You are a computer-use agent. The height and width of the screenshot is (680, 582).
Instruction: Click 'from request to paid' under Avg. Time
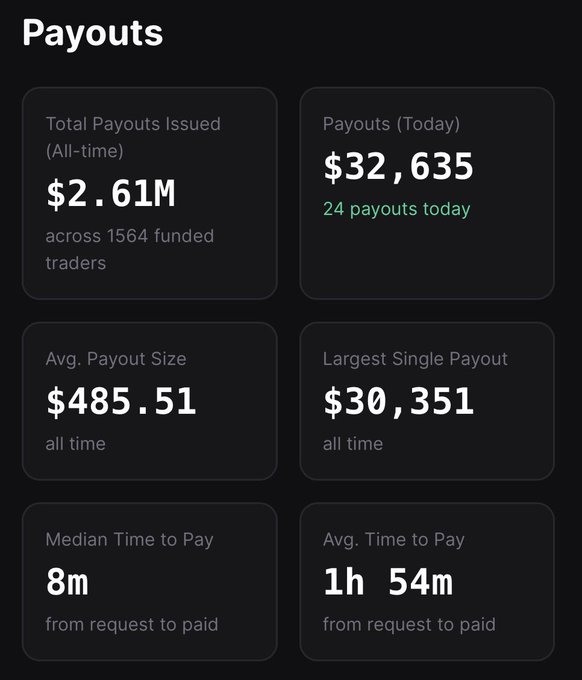[x=409, y=625]
